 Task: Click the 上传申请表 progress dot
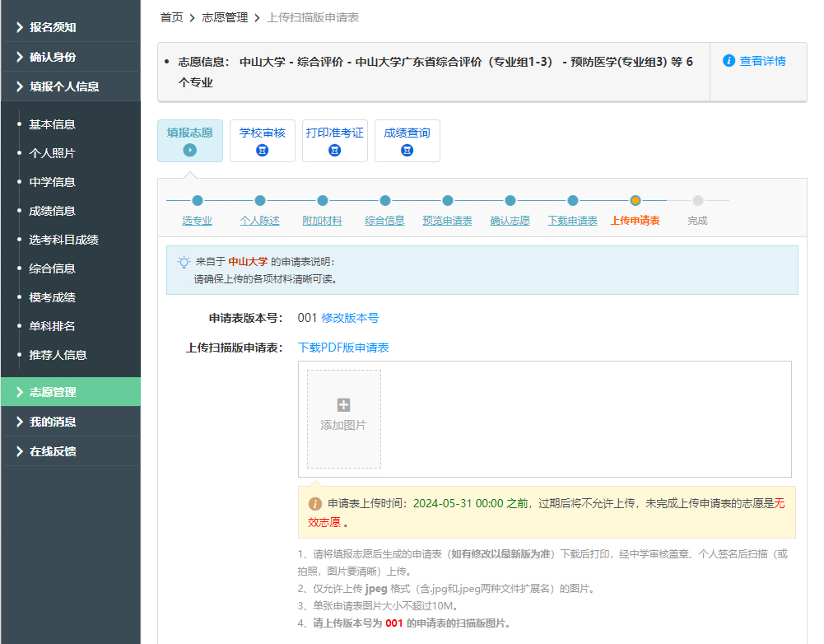click(635, 200)
